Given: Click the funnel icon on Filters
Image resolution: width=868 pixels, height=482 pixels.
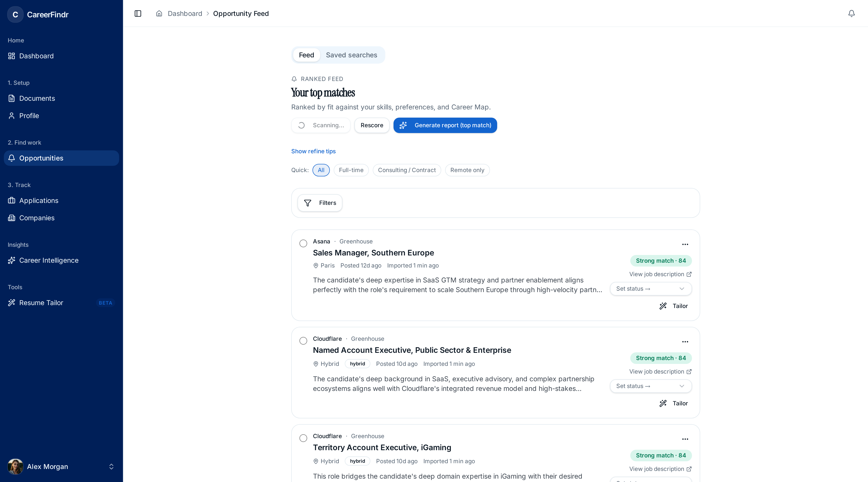Looking at the screenshot, I should click(x=307, y=203).
